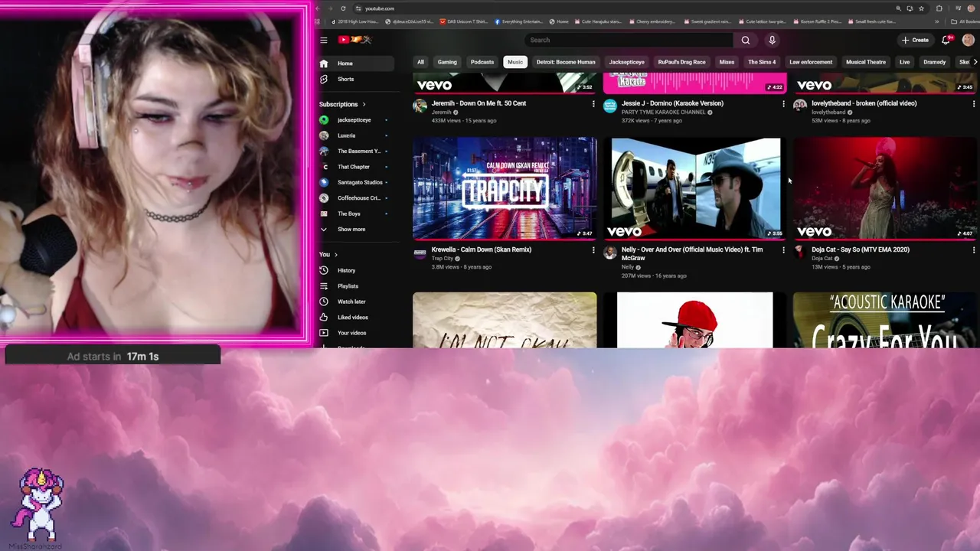Viewport: 980px width, 551px height.
Task: Open Nelly channel avatar
Action: 610,252
